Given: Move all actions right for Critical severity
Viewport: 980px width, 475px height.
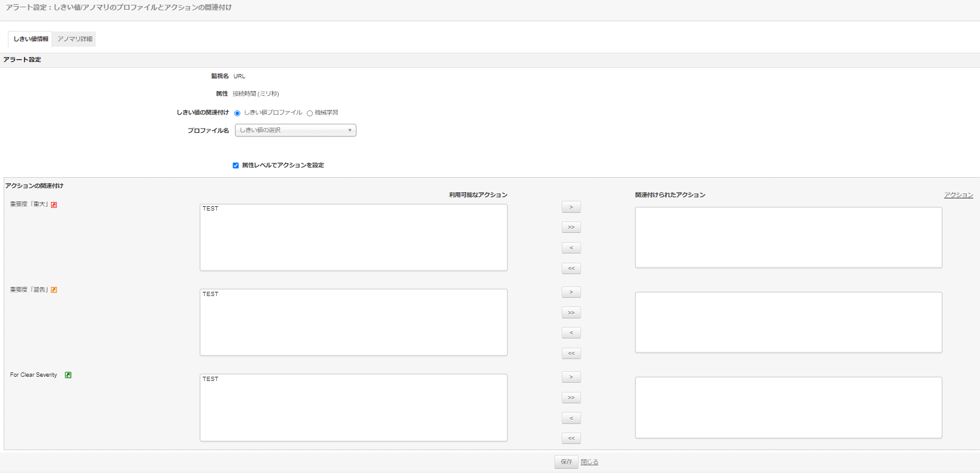Looking at the screenshot, I should (571, 227).
